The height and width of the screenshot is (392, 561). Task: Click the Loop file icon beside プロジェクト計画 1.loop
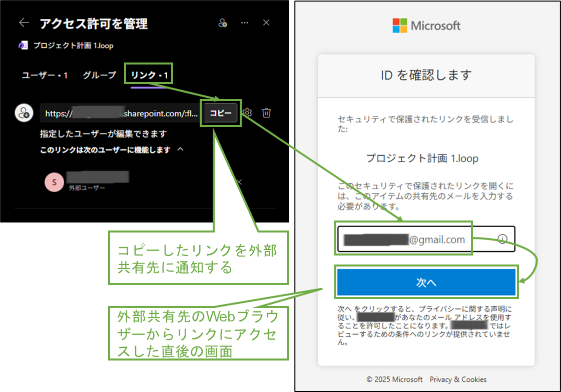23,45
